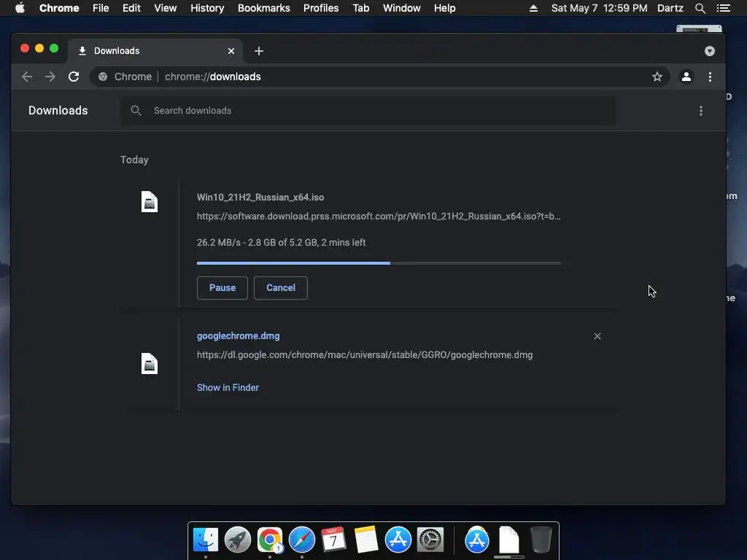Click the magnifier icon in Search downloads
Screen dimensions: 747x560
tap(136, 111)
